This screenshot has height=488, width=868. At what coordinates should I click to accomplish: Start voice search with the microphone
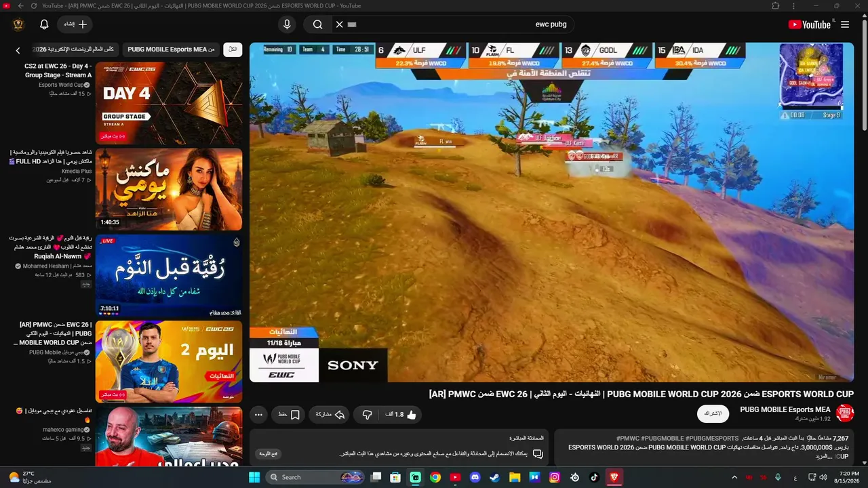287,24
